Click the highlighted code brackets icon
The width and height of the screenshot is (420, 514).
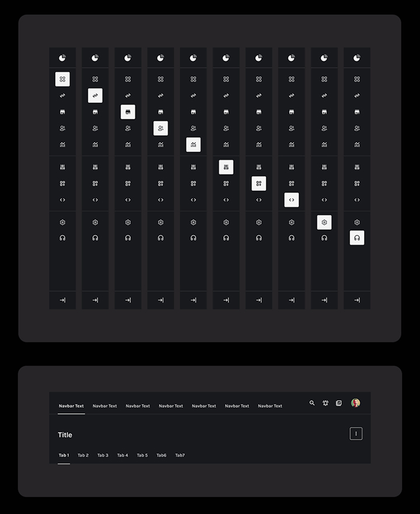pos(291,200)
